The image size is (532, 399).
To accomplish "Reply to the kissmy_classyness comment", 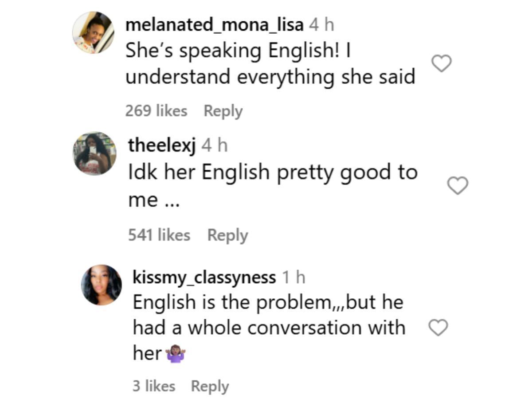I will click(x=210, y=386).
